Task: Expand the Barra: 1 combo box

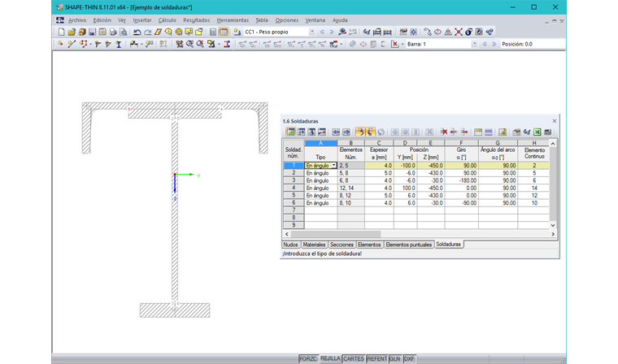Action: click(x=475, y=44)
